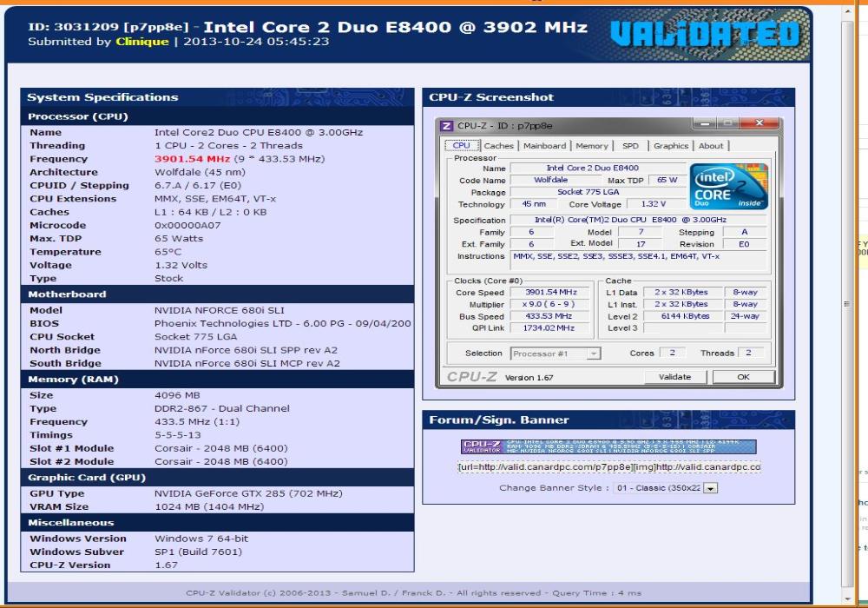Click the NVIDIA NFORCE 680i SLI model text
868x608 pixels.
point(220,310)
